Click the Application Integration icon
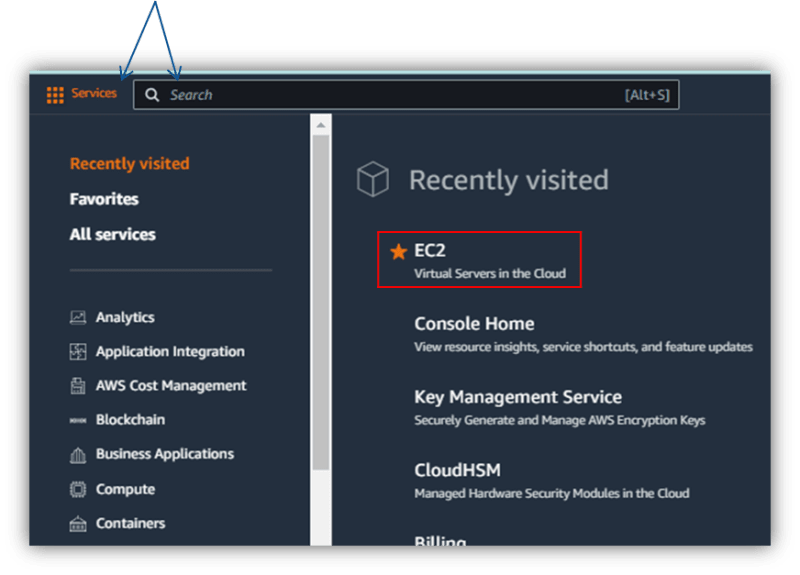Viewport: 800px width, 575px height. pyautogui.click(x=78, y=352)
